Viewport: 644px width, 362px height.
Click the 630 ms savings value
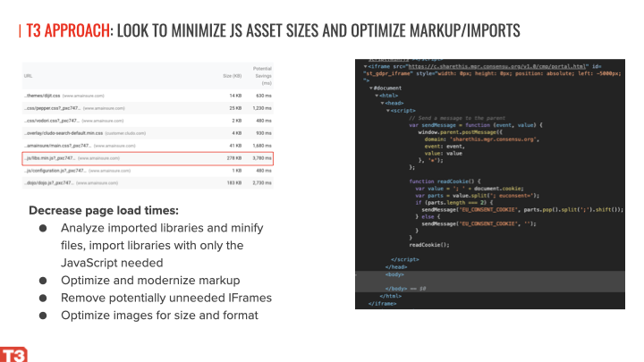(x=264, y=96)
